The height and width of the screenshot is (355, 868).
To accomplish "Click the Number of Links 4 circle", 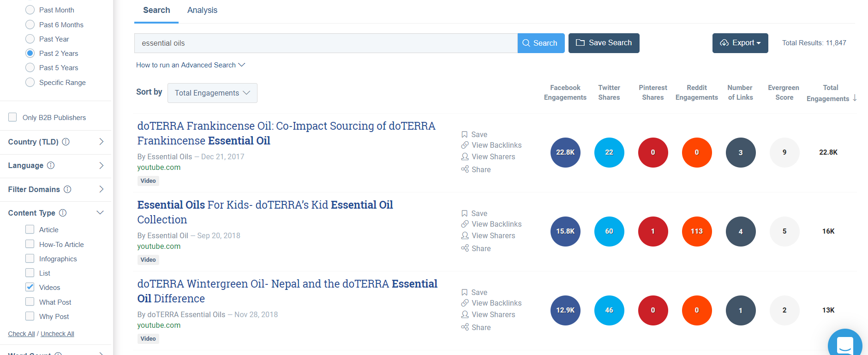I will pos(741,231).
